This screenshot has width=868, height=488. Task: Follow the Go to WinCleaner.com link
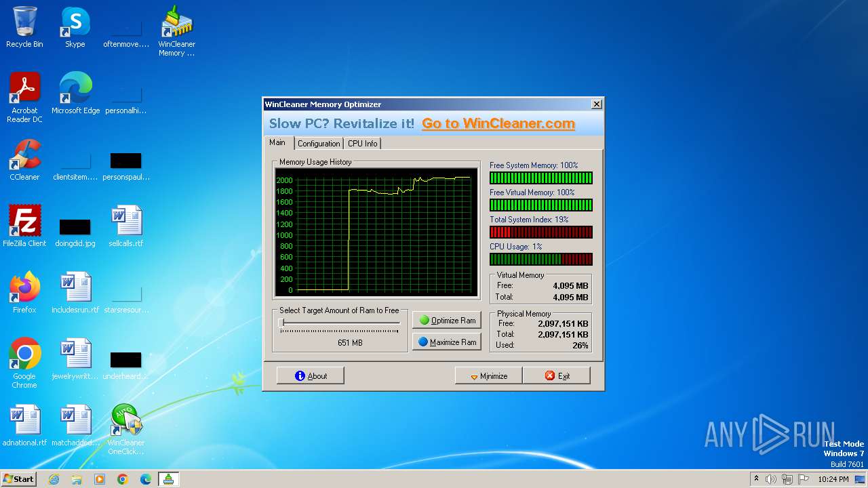click(498, 123)
